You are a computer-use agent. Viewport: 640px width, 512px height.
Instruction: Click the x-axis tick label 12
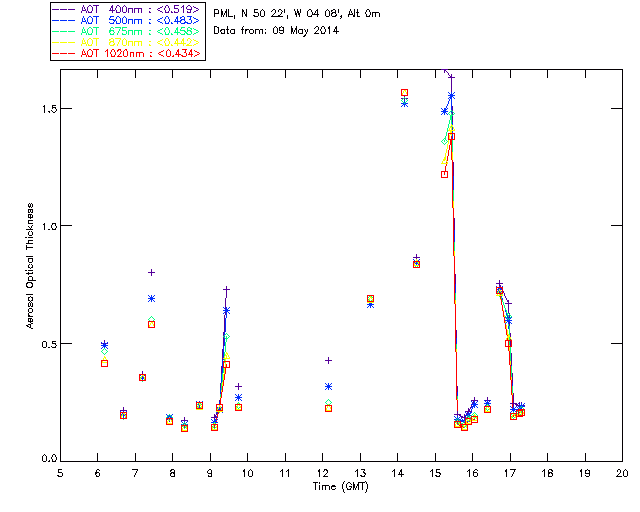pos(322,473)
